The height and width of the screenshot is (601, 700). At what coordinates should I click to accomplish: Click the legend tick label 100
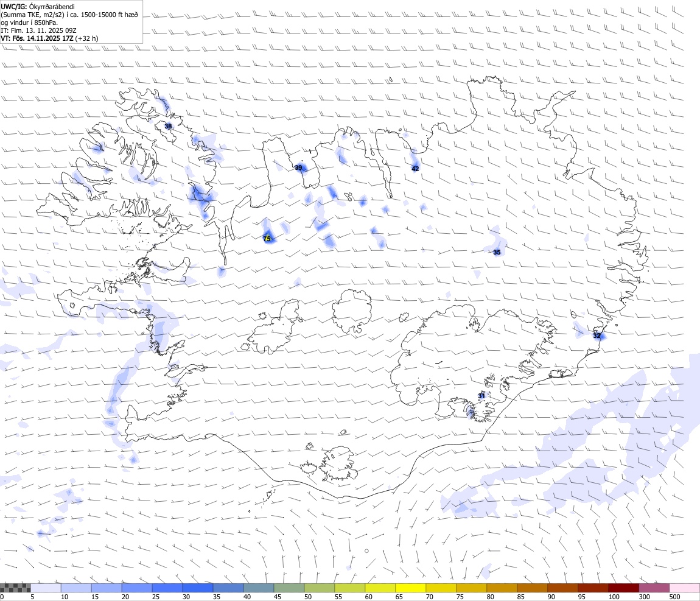[x=614, y=597]
